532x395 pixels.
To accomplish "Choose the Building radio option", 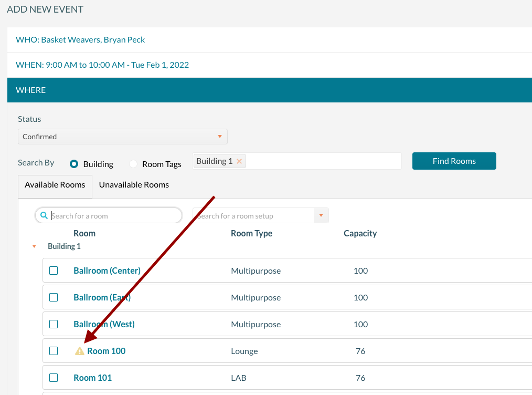I will tap(75, 164).
